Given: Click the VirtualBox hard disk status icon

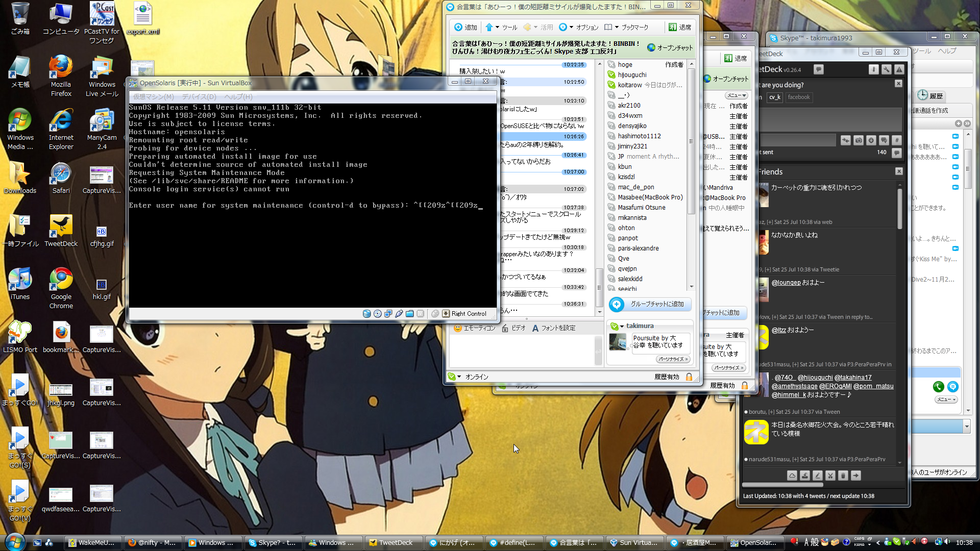Looking at the screenshot, I should click(x=366, y=314).
